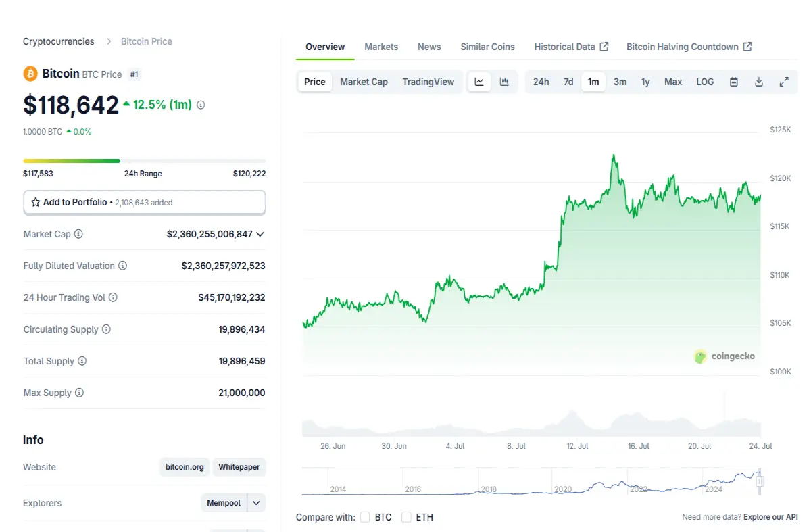Open the Mempool explorer link
Image resolution: width=811 pixels, height=532 pixels.
(224, 503)
